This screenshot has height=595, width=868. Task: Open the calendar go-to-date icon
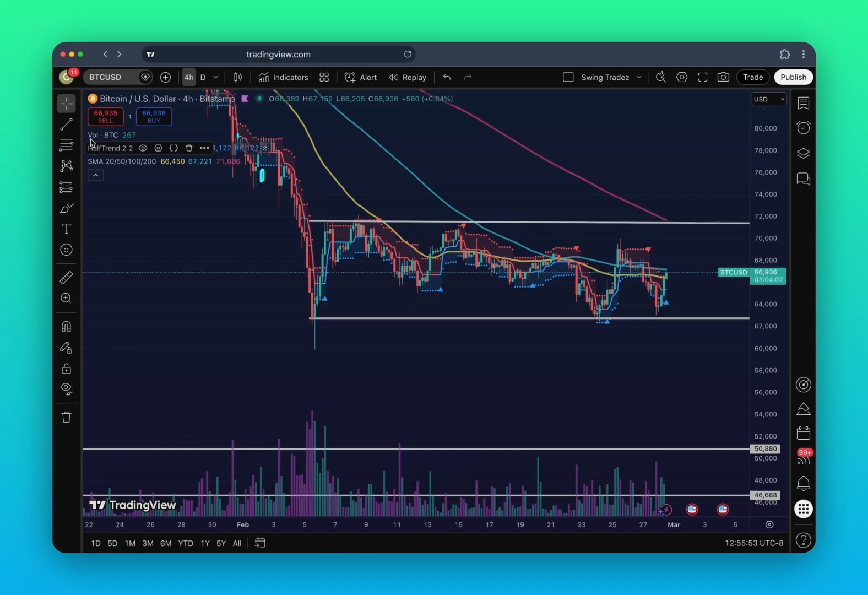[260, 543]
